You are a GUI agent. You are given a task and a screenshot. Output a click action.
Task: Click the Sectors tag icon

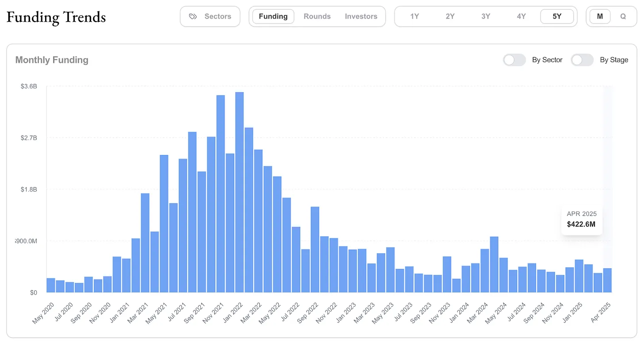[x=192, y=16]
